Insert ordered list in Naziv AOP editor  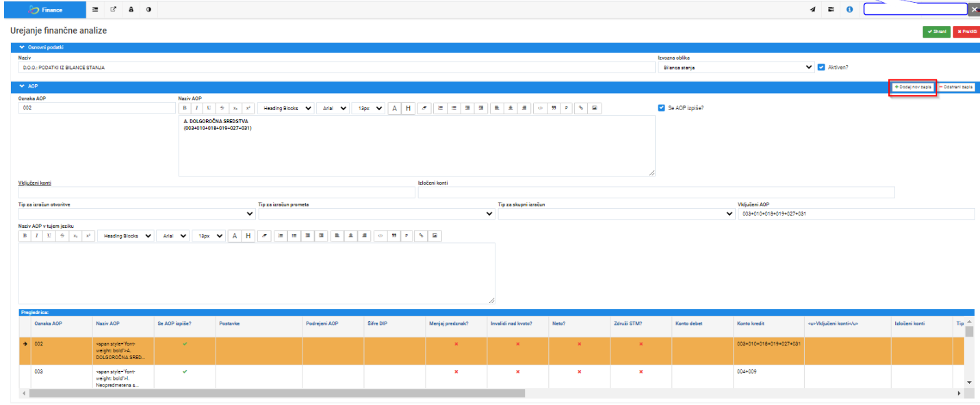441,108
